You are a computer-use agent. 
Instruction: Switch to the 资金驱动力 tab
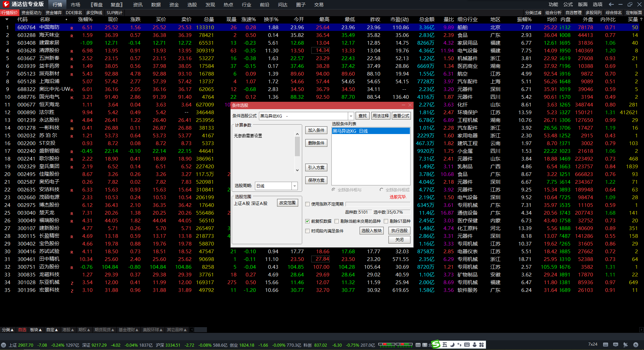click(x=32, y=13)
